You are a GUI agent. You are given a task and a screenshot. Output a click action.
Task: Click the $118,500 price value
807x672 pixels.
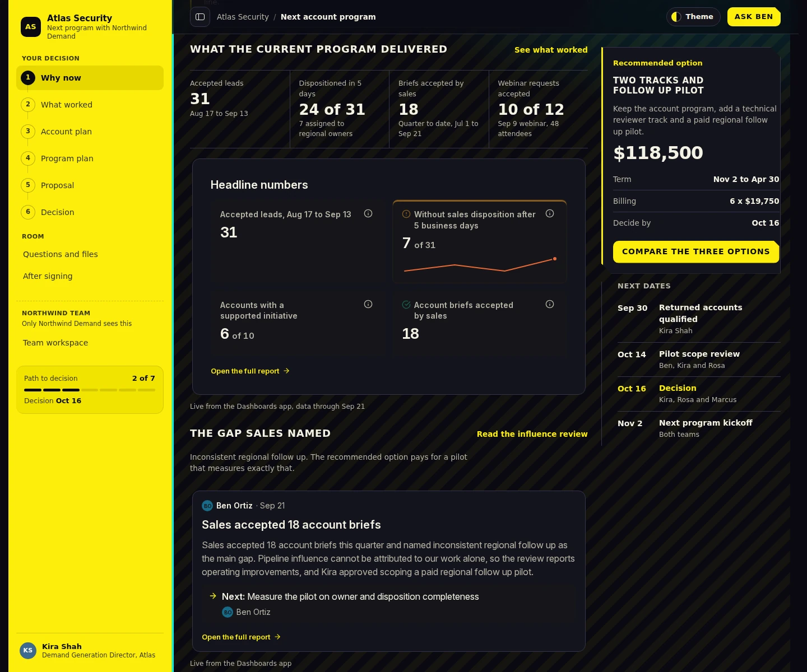(658, 153)
